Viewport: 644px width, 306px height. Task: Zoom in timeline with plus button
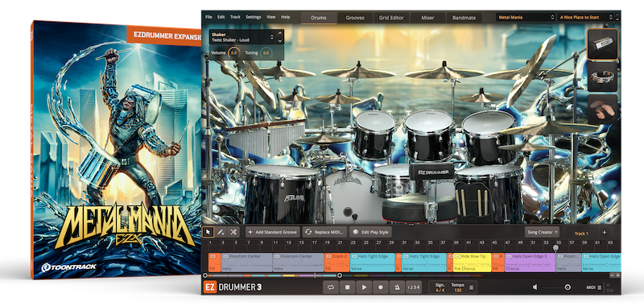pos(617,275)
